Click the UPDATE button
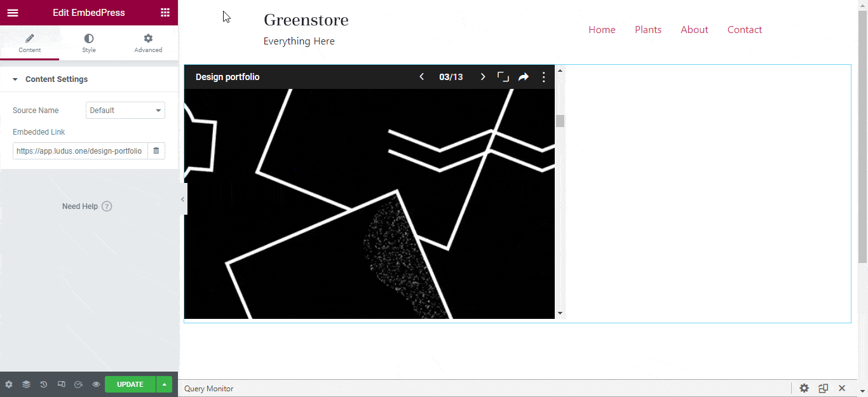 (130, 384)
